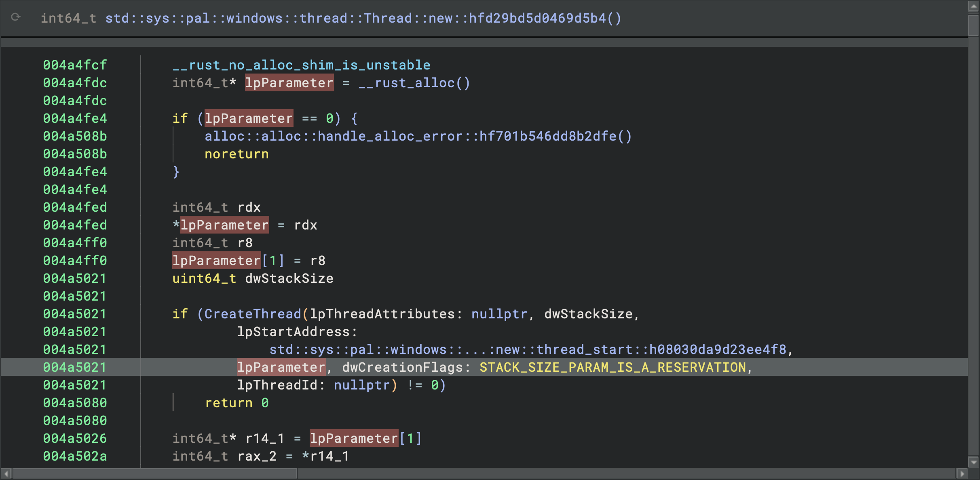Screen dimensions: 980x480
Task: Click address 004a508b of the handle_alloc_error line
Action: (75, 136)
